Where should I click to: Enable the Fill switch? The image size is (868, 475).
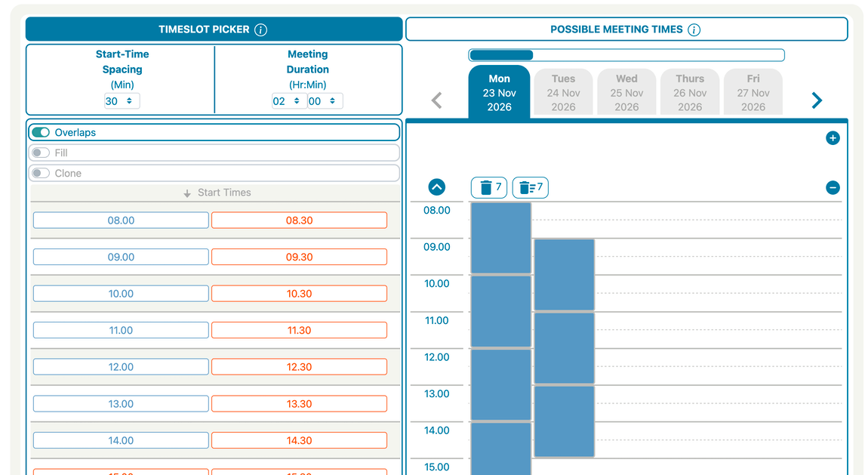(41, 153)
